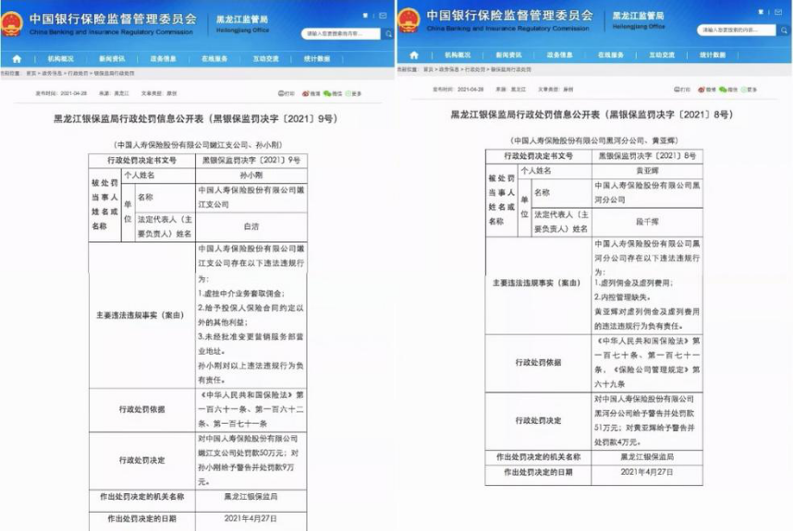
Task: Click date 2021年4月27日 in the 9号 table
Action: [251, 519]
